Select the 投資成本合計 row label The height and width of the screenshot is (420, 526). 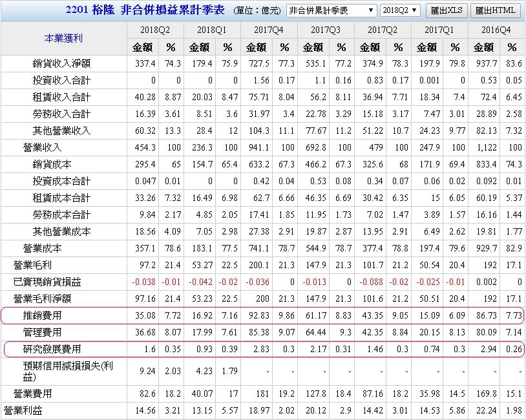(x=61, y=181)
